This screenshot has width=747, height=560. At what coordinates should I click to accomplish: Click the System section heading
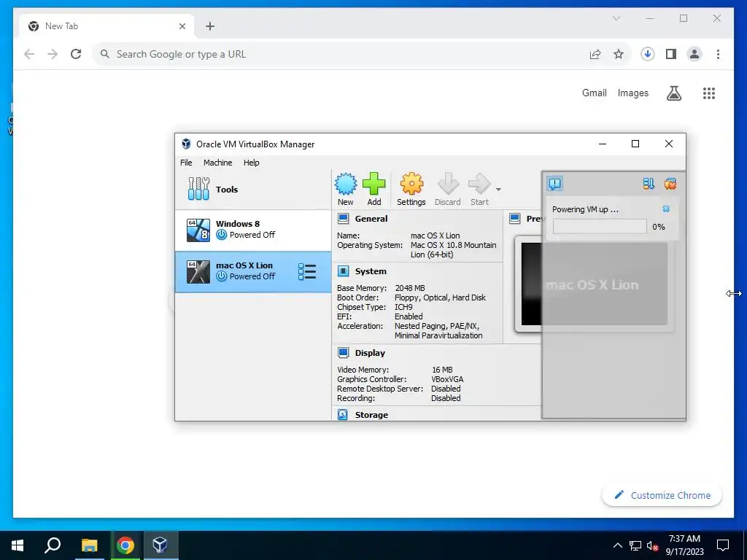371,271
